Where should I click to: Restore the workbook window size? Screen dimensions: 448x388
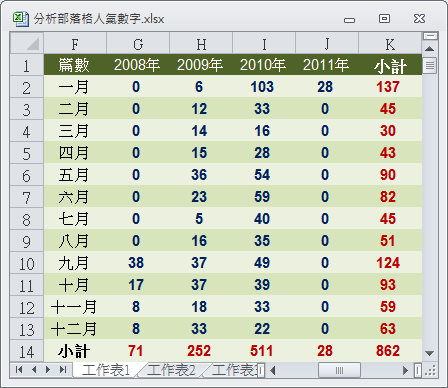point(384,18)
